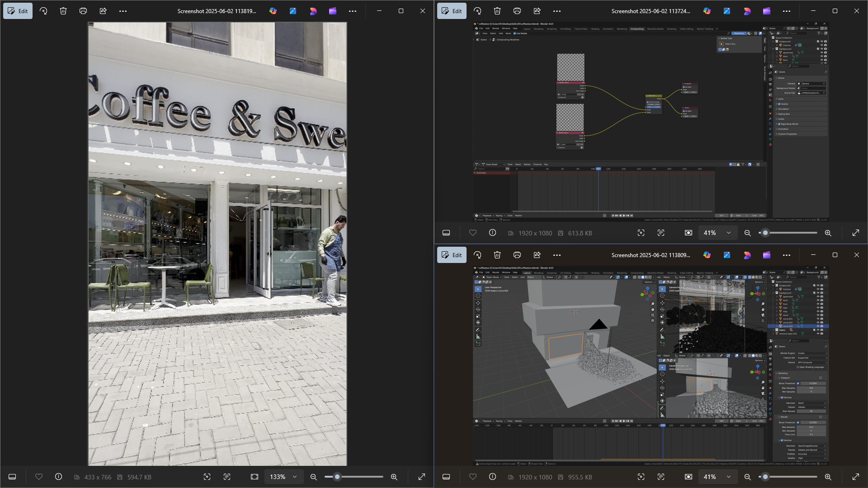The height and width of the screenshot is (488, 868).
Task: Toggle favorite heart in the 113809 window
Action: (x=473, y=477)
